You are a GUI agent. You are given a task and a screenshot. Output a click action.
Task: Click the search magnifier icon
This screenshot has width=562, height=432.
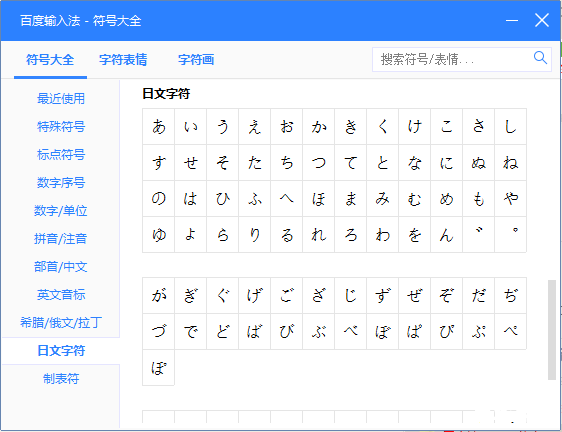(x=540, y=58)
